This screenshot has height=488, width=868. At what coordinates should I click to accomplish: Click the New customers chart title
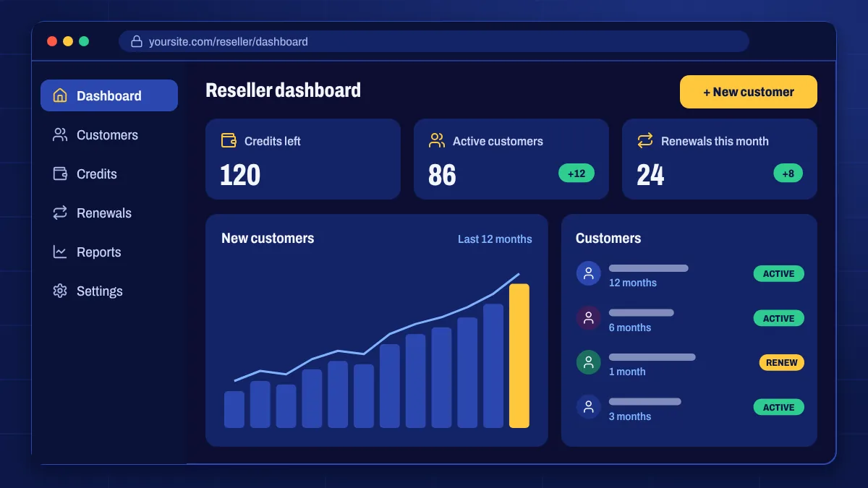pos(268,238)
